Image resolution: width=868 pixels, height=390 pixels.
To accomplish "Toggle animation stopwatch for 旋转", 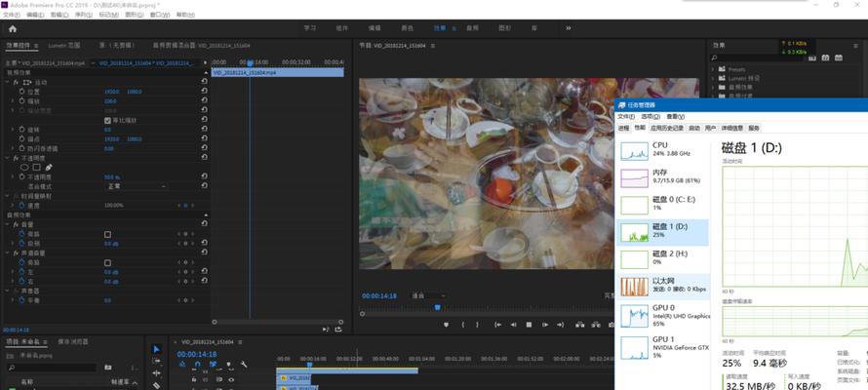I will tap(22, 129).
